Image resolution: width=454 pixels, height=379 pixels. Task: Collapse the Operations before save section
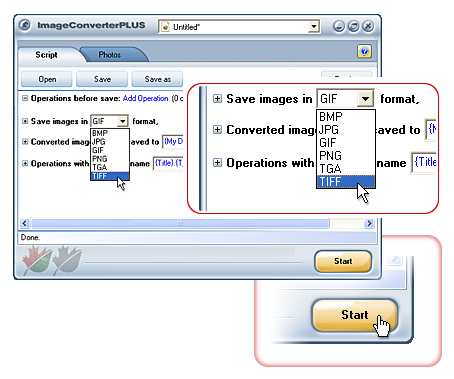click(25, 98)
